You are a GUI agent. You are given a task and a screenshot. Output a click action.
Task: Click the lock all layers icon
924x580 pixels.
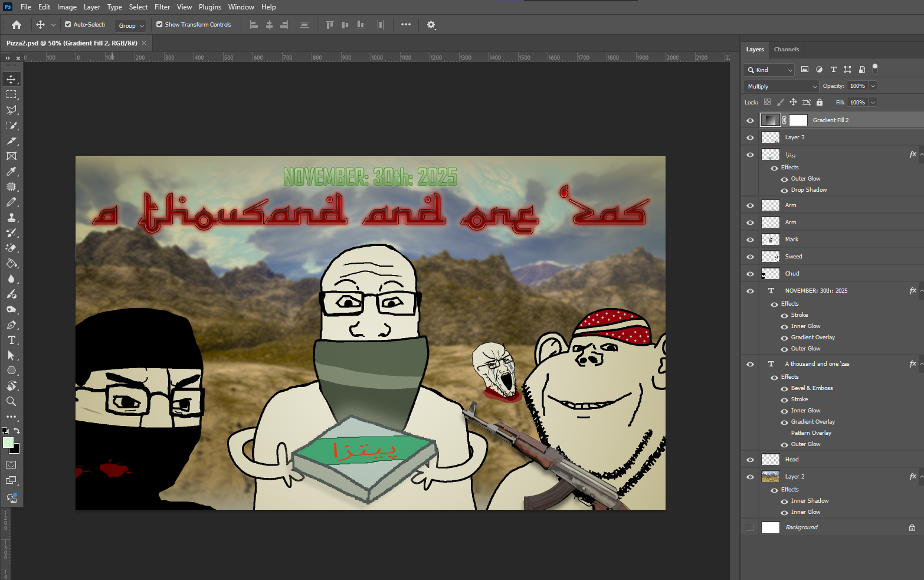tap(820, 102)
